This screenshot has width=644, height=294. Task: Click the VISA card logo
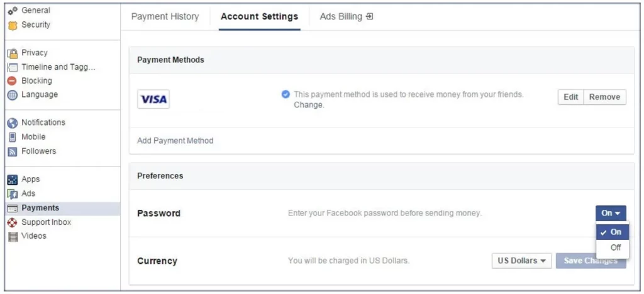coord(153,99)
